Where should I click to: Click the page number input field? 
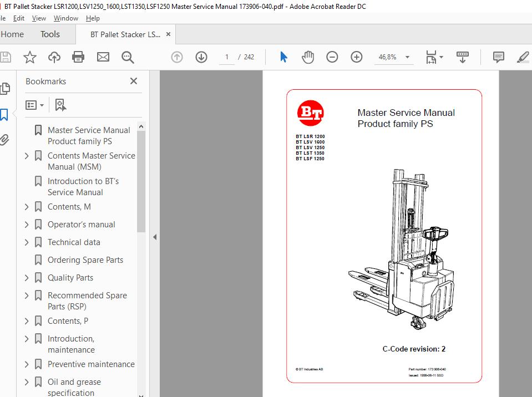pyautogui.click(x=227, y=57)
